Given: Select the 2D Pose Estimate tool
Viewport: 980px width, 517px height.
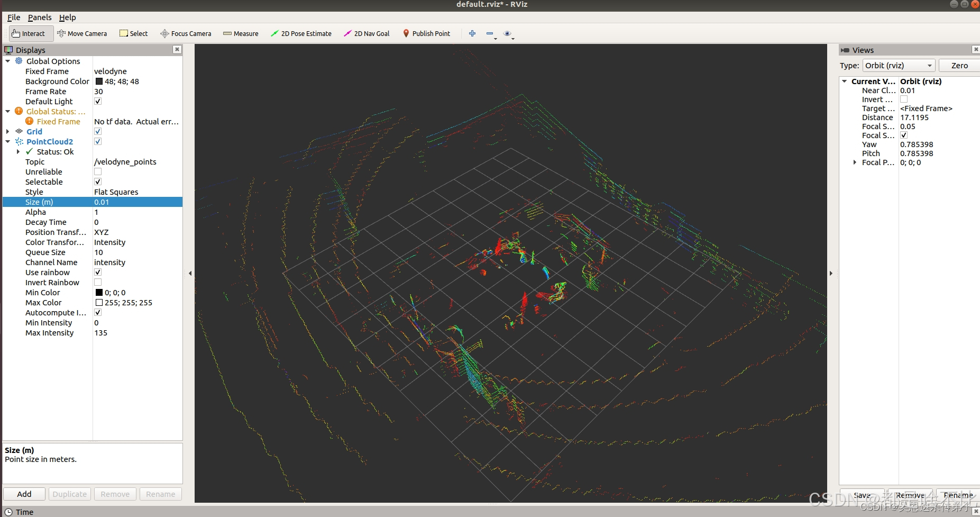Looking at the screenshot, I should point(301,33).
